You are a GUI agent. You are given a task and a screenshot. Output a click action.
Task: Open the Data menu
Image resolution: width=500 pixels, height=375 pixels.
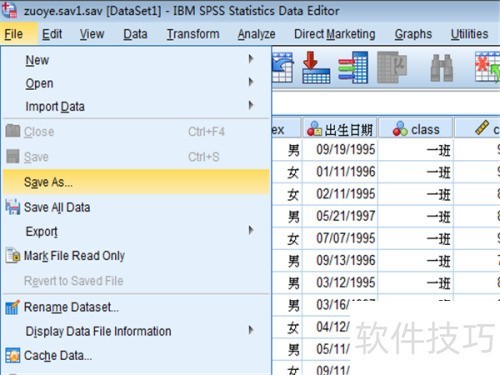tap(135, 34)
